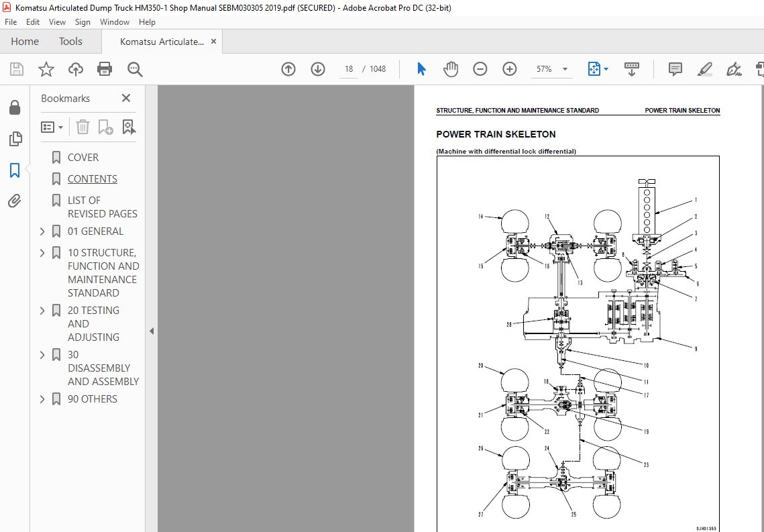
Task: Expand the 90 OTHERS bookmark
Action: (42, 399)
